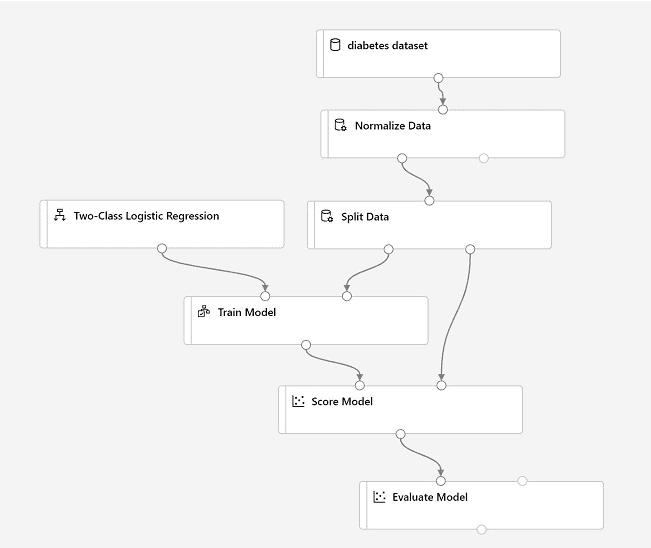Select the Evaluate Model node label
Viewport: 651px width, 548px height.
(430, 497)
